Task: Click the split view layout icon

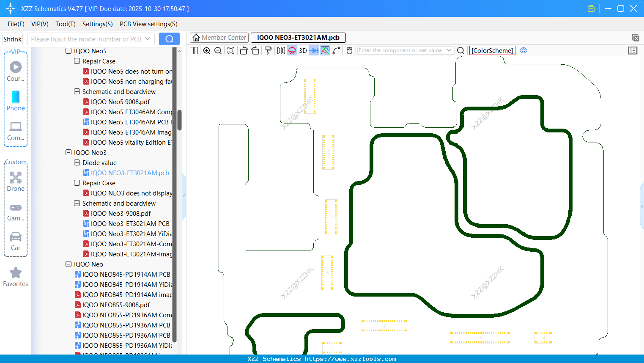Action: tap(194, 51)
